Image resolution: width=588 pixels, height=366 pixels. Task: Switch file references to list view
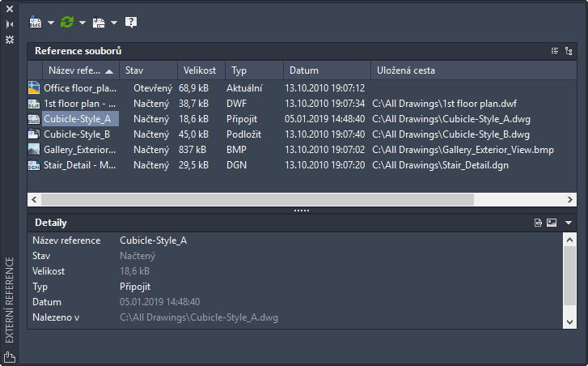[555, 51]
